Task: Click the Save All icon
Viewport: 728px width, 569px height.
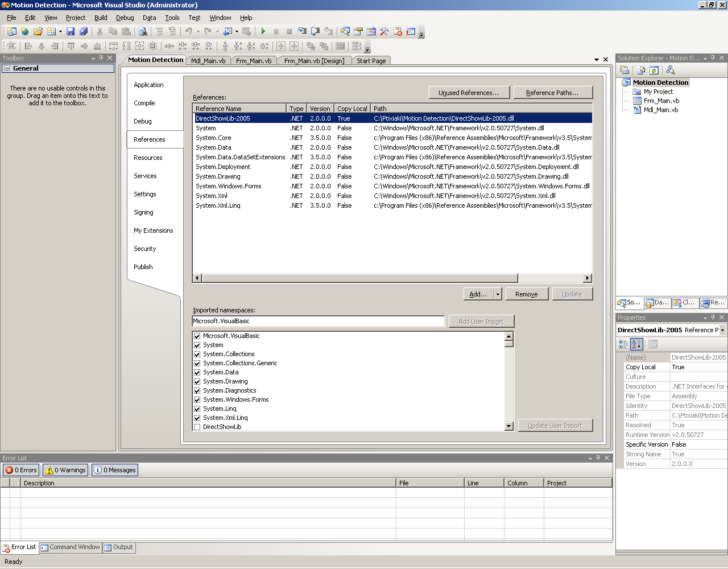Action: pos(84,31)
